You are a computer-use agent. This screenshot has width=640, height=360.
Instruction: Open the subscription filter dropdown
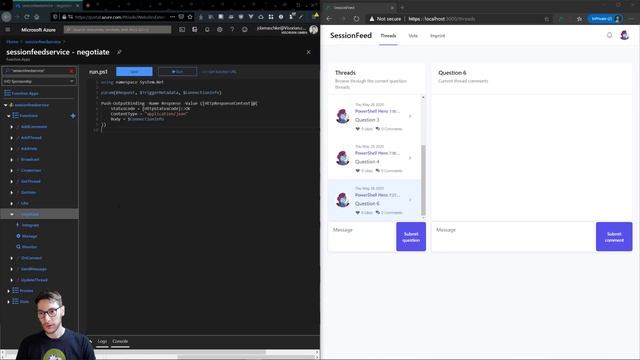click(x=39, y=81)
